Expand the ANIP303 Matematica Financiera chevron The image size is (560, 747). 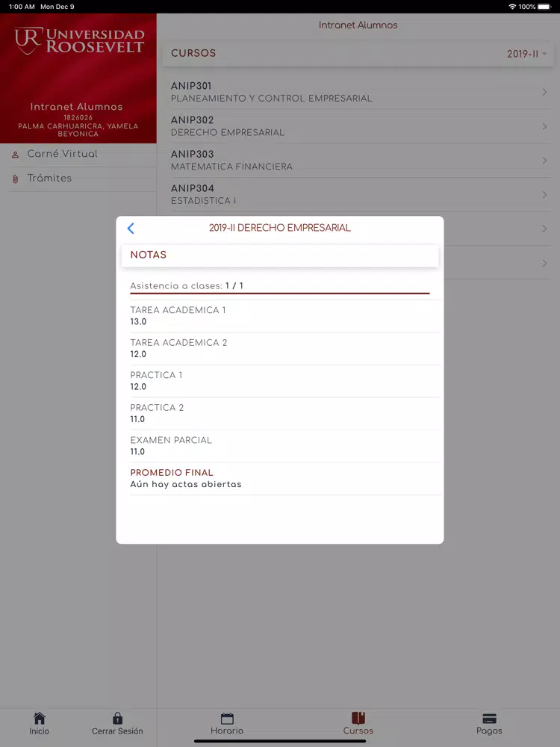coord(544,161)
